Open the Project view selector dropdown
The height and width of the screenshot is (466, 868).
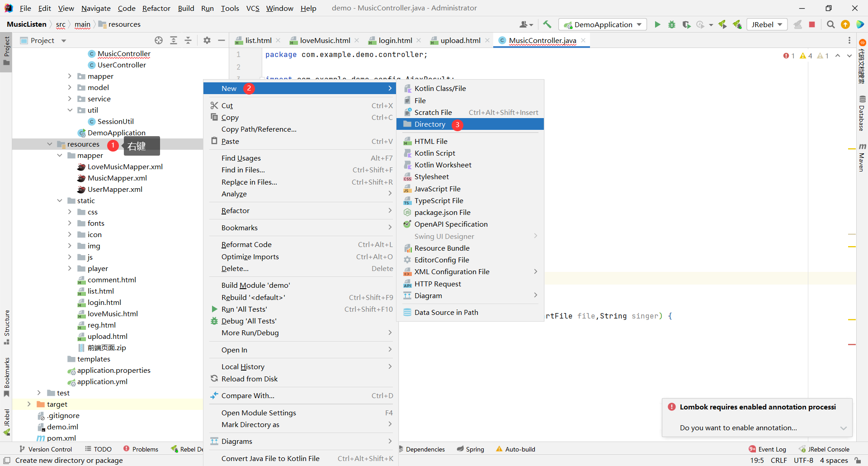(x=43, y=40)
